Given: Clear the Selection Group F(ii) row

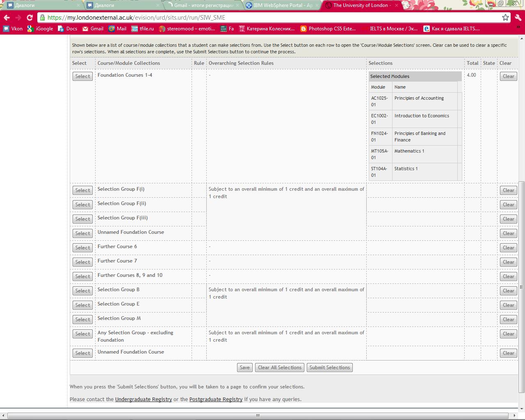Looking at the screenshot, I should (x=509, y=205).
